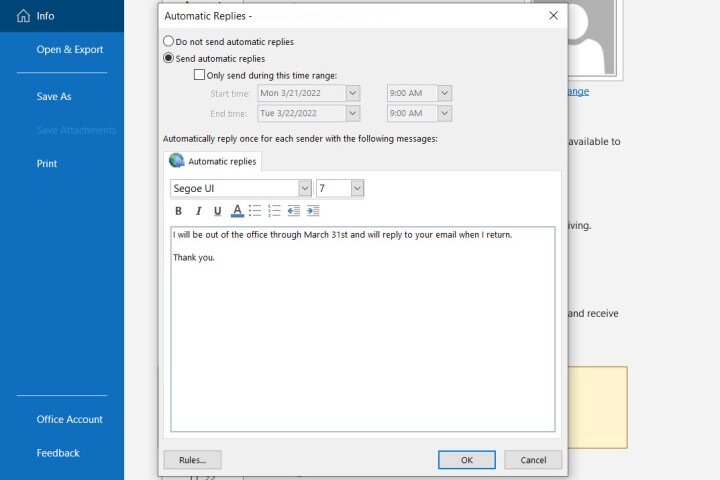The width and height of the screenshot is (720, 480).
Task: Click the globe icon on Automatic replies tab
Action: [x=176, y=161]
